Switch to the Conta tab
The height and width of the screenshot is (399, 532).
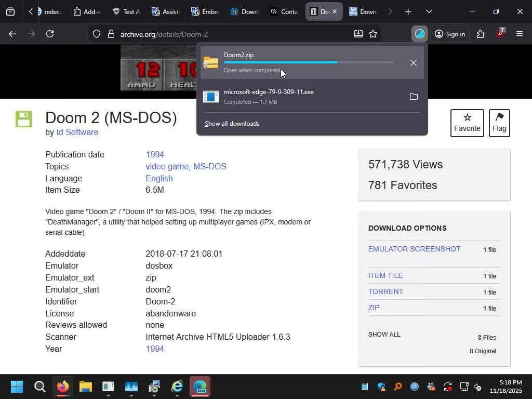coord(284,11)
